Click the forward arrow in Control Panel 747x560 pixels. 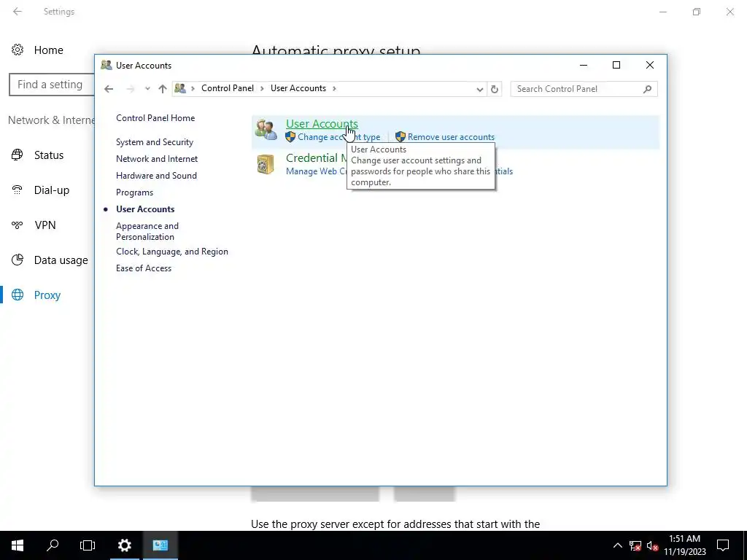(x=130, y=89)
